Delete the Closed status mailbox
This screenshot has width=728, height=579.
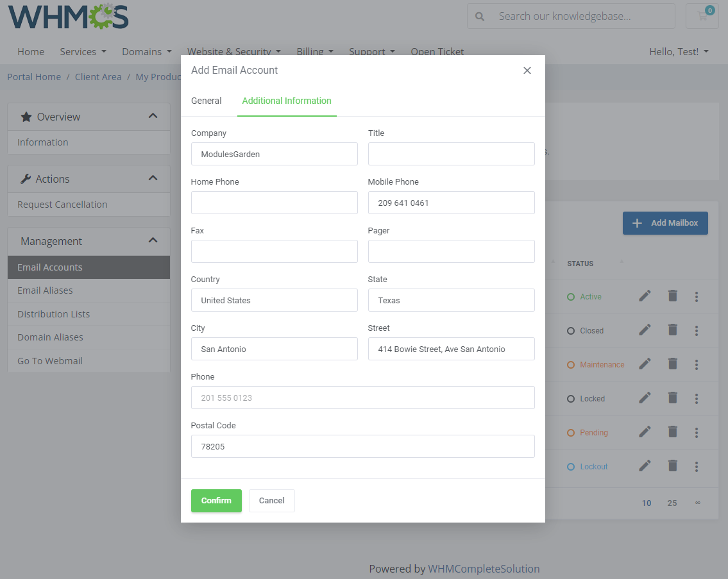(x=672, y=330)
